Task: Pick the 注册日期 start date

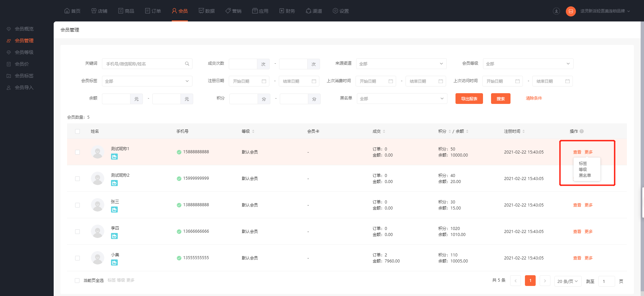Action: click(x=249, y=81)
